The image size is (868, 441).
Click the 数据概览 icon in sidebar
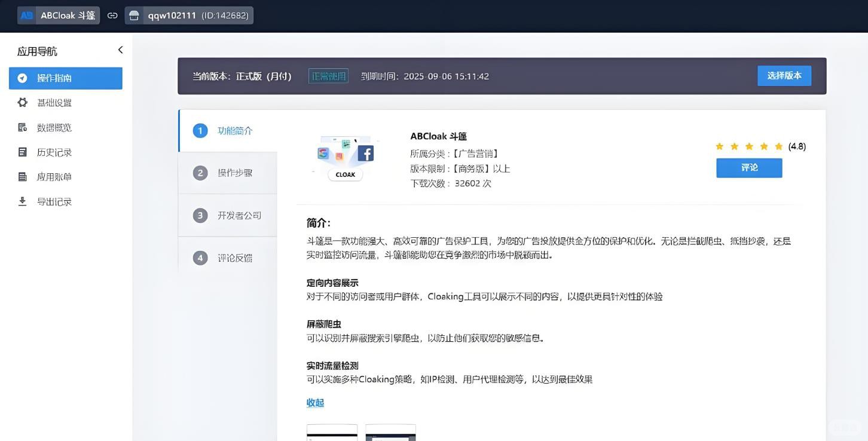(x=22, y=127)
